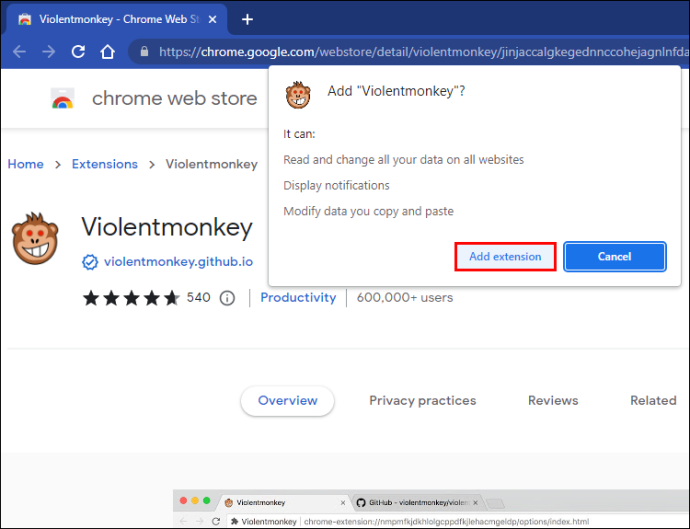Click the chrome web store title text
Viewport: 690px width, 529px height.
[174, 98]
